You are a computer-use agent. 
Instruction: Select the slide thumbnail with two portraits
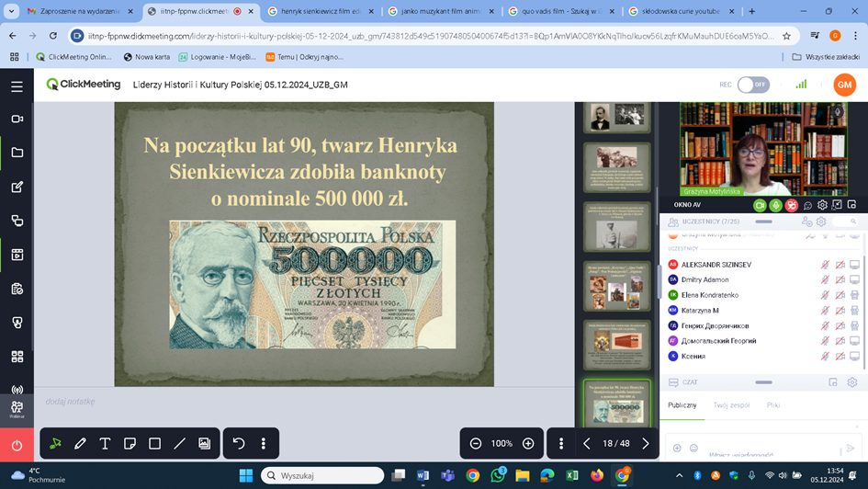pos(616,117)
